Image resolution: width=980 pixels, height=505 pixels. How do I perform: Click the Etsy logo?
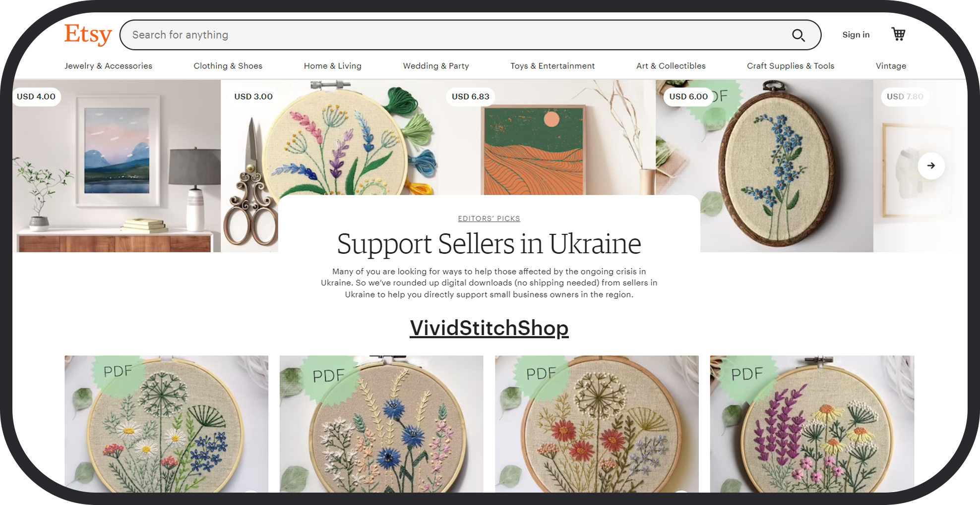(88, 35)
